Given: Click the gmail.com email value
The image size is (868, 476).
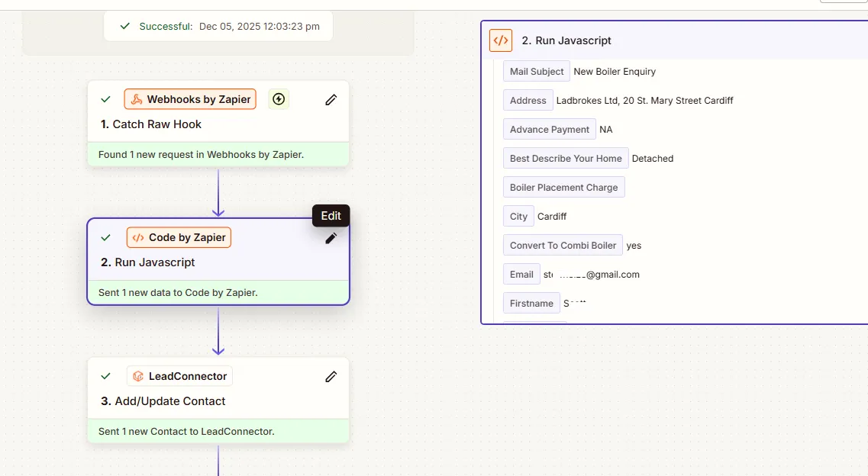Looking at the screenshot, I should point(591,275).
